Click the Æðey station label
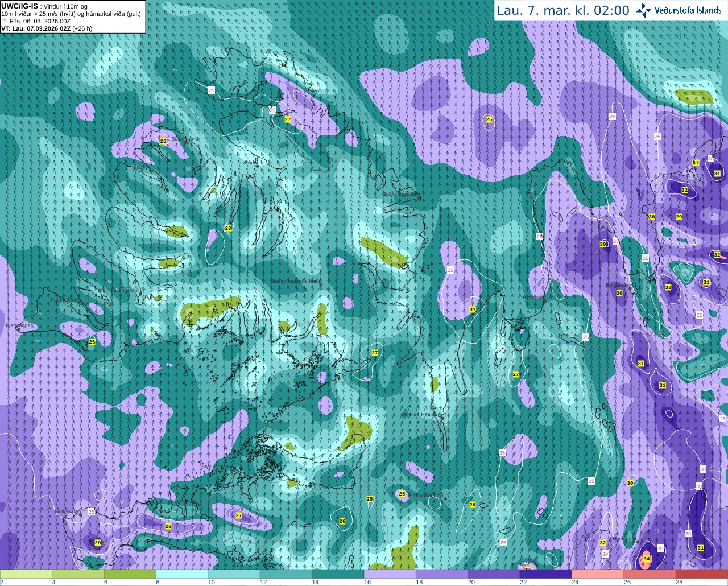The image size is (728, 586). [250, 163]
